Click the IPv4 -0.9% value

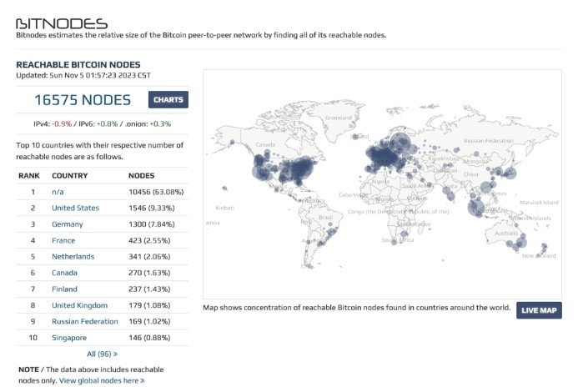62,123
